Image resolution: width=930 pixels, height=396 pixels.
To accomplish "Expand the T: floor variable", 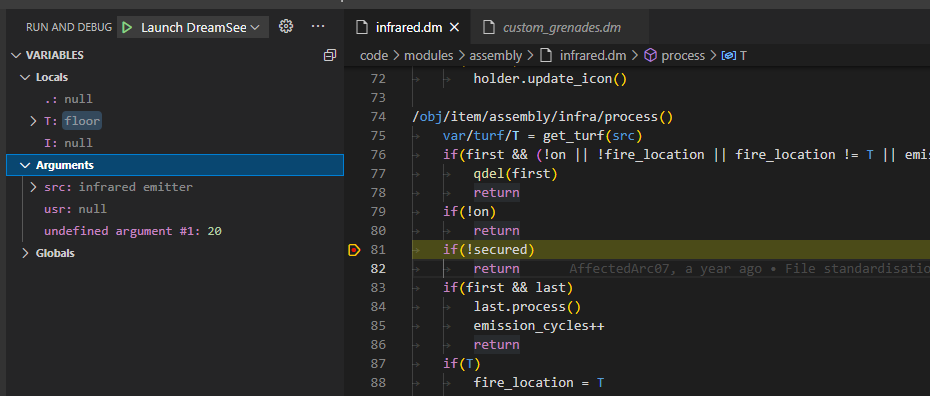I will [33, 121].
